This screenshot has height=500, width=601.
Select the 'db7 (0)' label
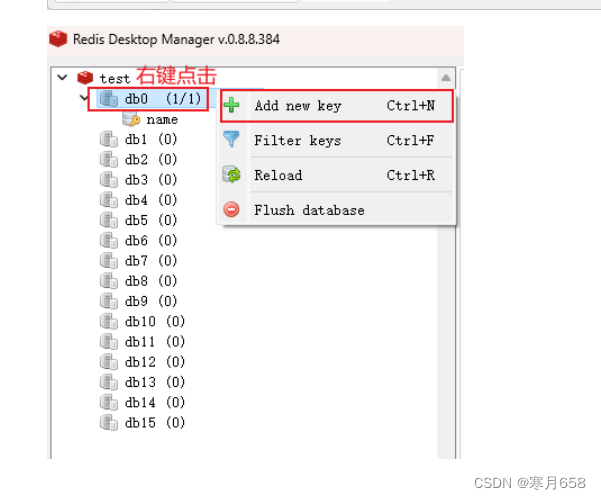[151, 261]
